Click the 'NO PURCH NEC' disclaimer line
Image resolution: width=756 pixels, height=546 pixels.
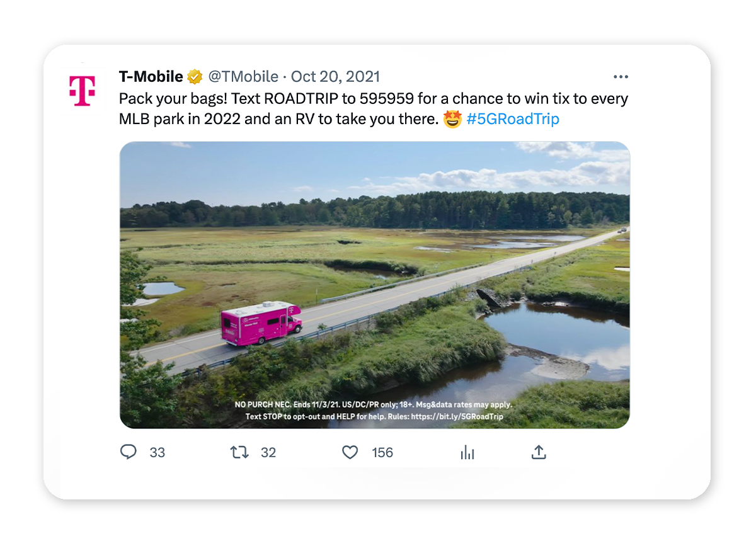[x=374, y=405]
